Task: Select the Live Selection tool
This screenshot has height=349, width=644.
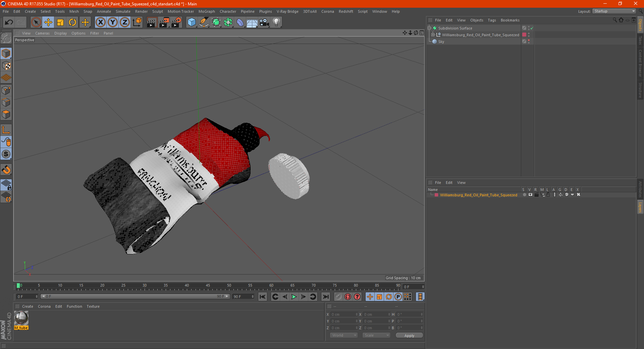Action: (36, 22)
